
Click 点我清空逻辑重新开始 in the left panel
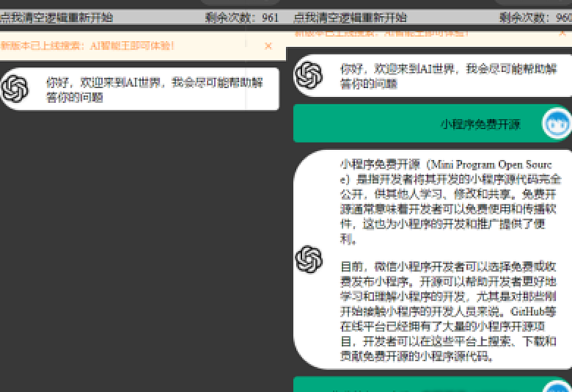coord(56,17)
